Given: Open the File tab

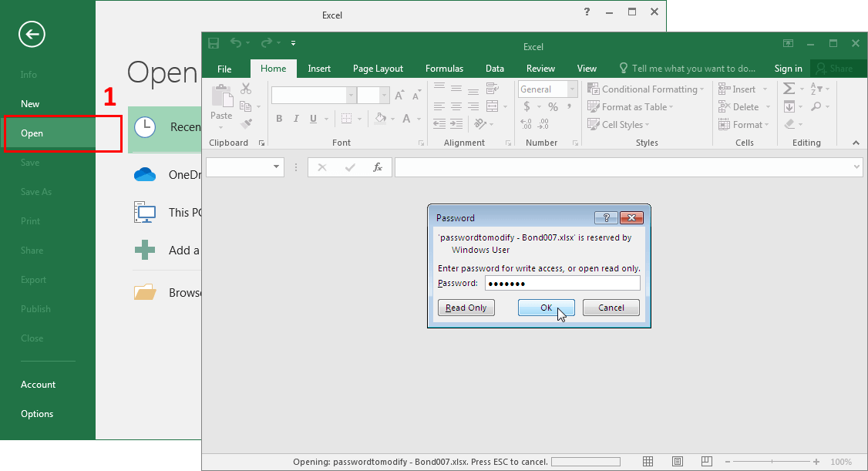Looking at the screenshot, I should click(x=224, y=69).
